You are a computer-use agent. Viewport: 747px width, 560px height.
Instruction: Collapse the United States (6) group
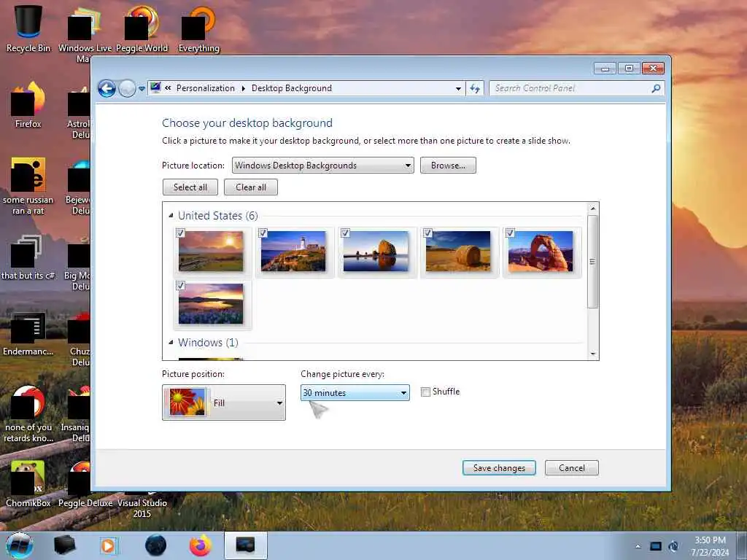pos(171,216)
